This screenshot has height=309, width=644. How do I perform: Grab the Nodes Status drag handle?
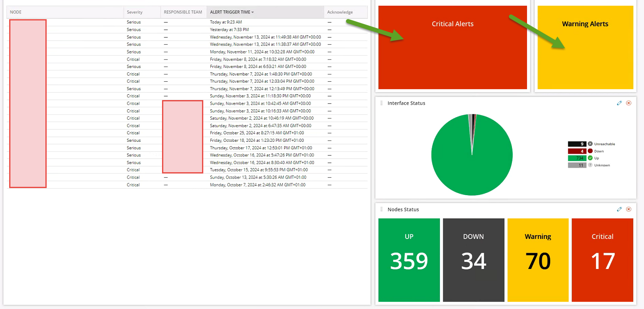[381, 209]
